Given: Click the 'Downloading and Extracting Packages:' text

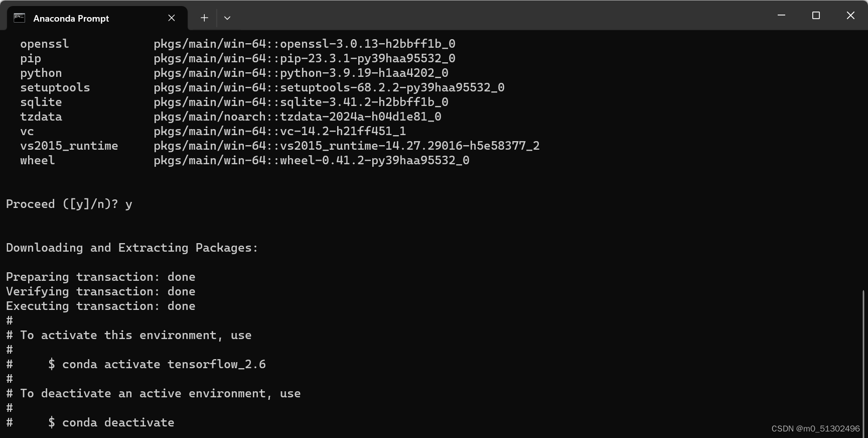Looking at the screenshot, I should click(x=131, y=247).
